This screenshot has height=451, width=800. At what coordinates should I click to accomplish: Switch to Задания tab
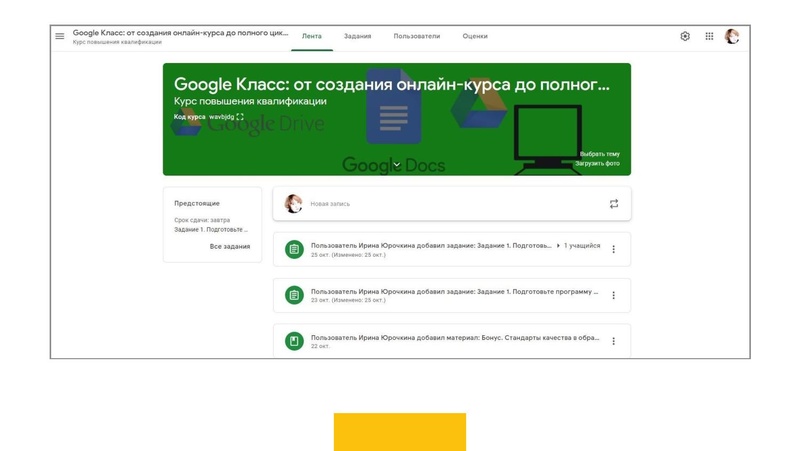coord(357,36)
